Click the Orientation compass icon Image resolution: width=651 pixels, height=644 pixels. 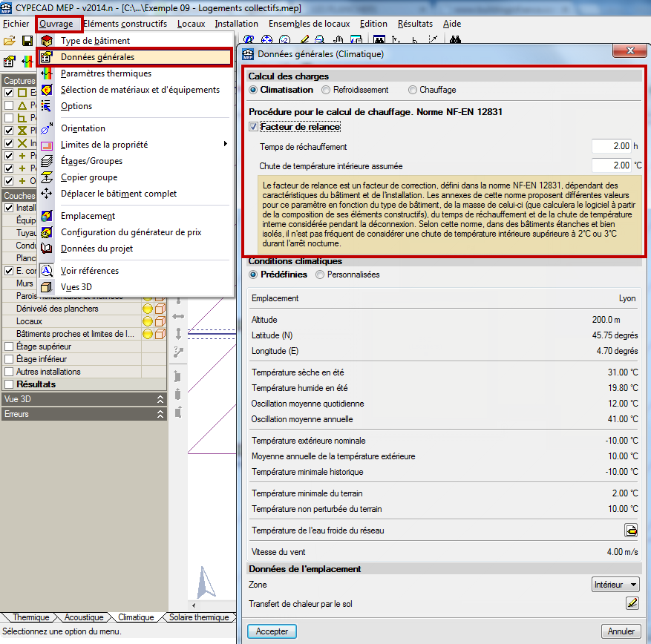coord(47,128)
